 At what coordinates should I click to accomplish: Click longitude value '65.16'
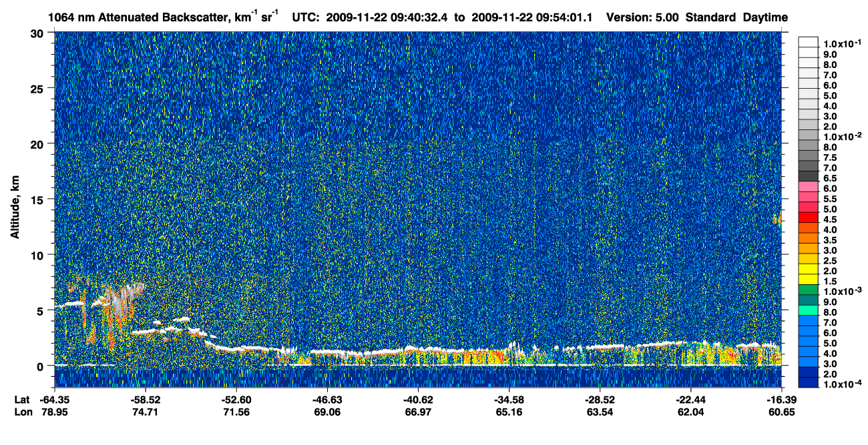click(509, 412)
